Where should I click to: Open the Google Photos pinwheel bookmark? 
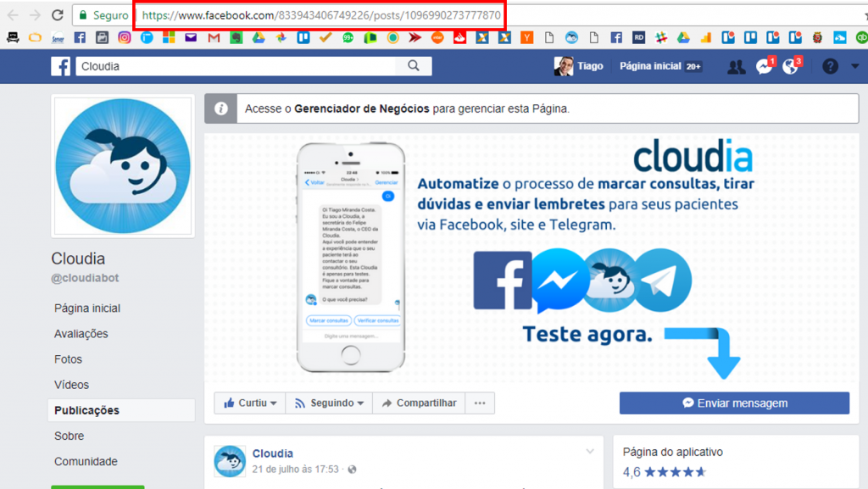[281, 37]
